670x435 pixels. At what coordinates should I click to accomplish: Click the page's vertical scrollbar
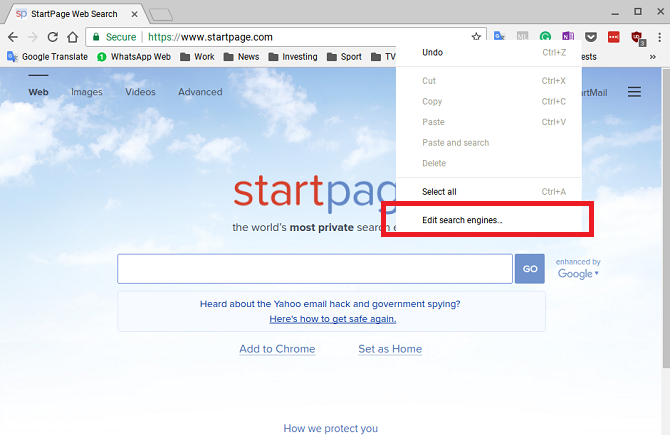666,218
